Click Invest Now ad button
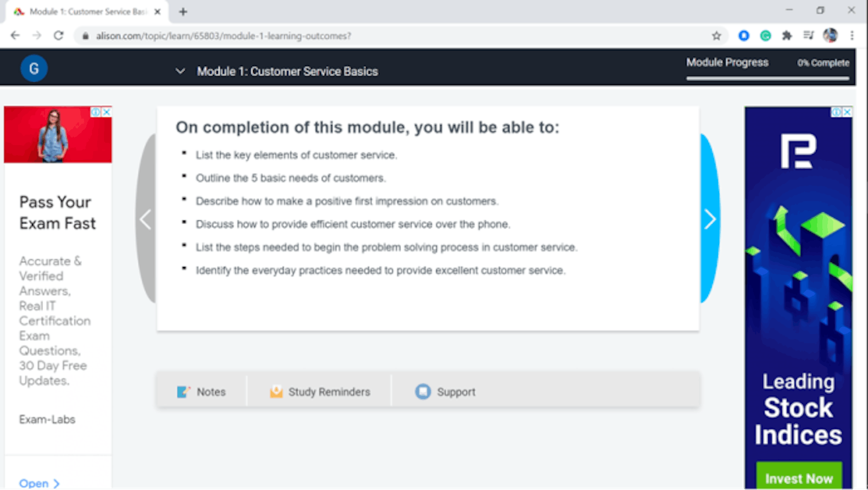 tap(799, 478)
